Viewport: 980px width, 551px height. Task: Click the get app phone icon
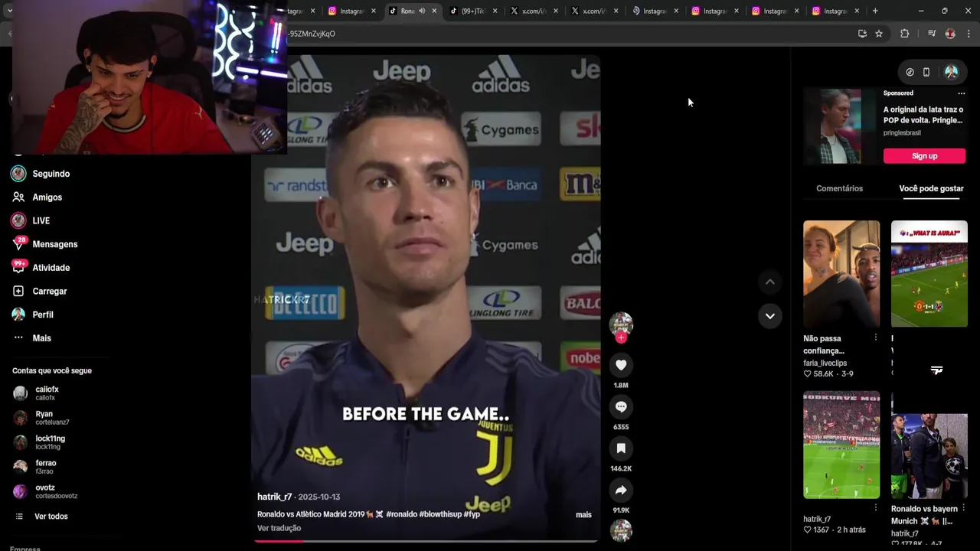(x=926, y=72)
